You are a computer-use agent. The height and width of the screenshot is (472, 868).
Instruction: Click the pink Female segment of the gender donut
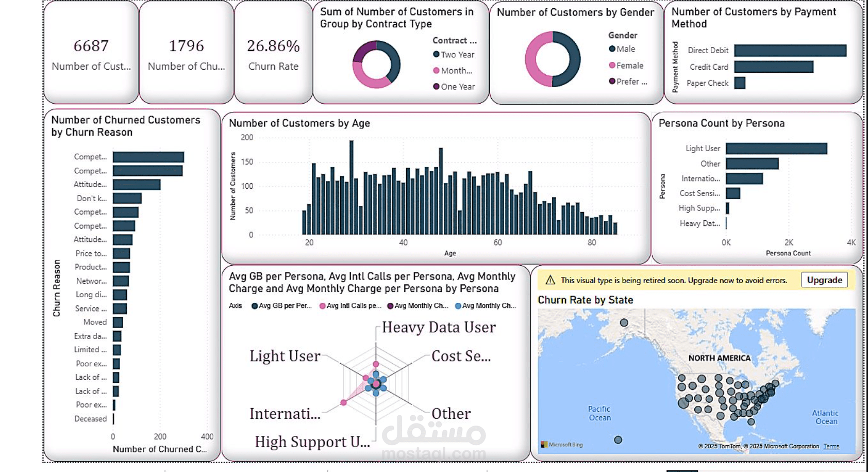532,59
